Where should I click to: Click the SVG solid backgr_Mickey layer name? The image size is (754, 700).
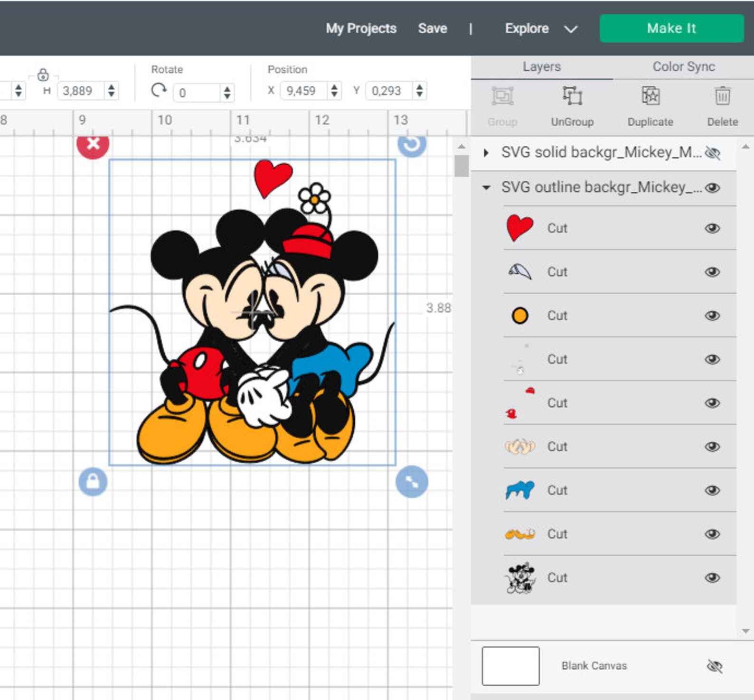[x=602, y=152]
